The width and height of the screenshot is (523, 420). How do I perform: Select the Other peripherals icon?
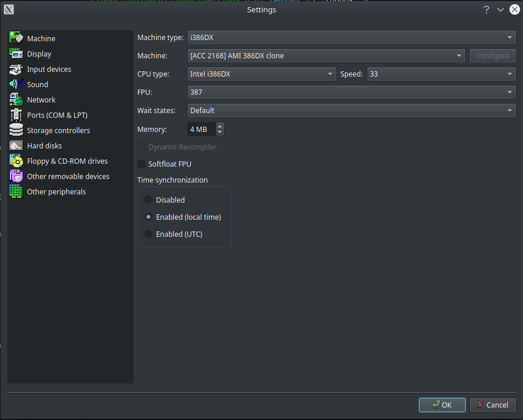[16, 192]
